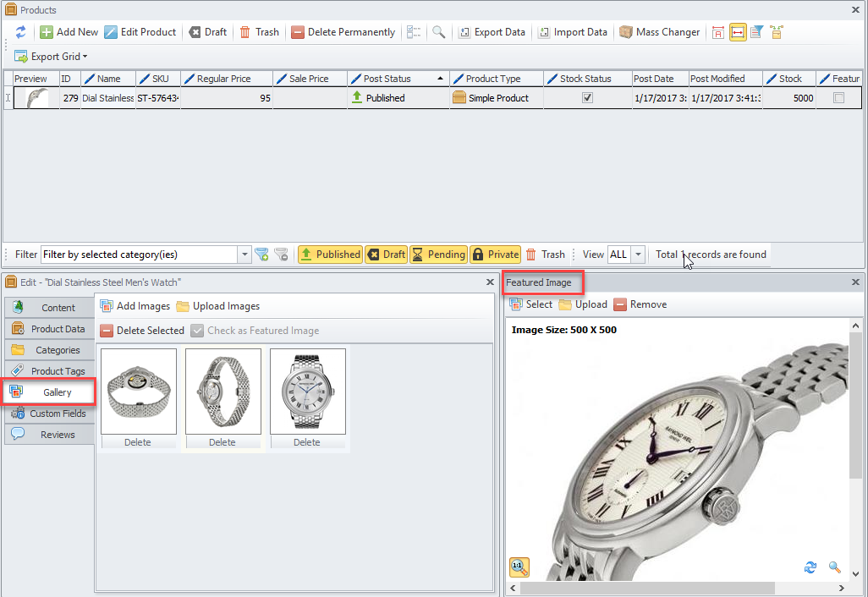Viewport: 868px width, 597px height.
Task: Sort by the Post Status column header
Action: click(398, 79)
